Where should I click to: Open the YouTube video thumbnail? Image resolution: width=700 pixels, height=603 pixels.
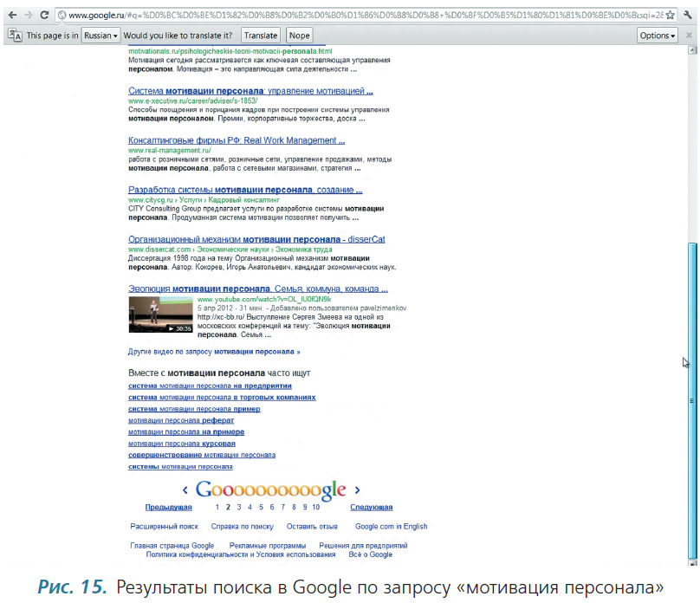click(161, 314)
